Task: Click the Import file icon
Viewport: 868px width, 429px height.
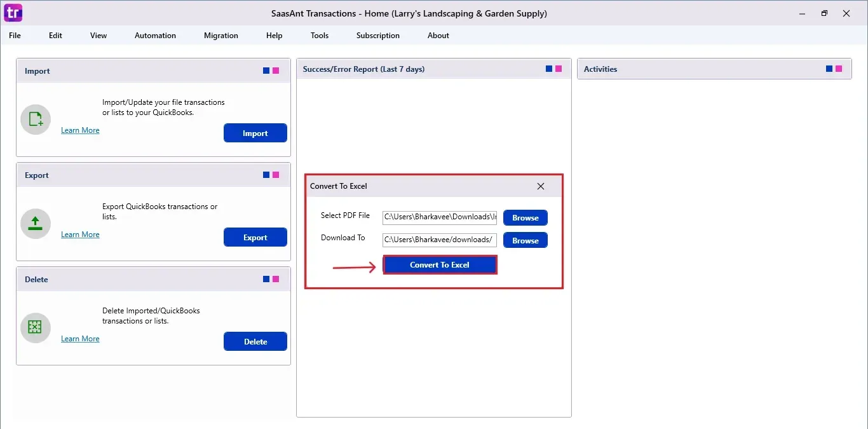Action: pyautogui.click(x=36, y=119)
